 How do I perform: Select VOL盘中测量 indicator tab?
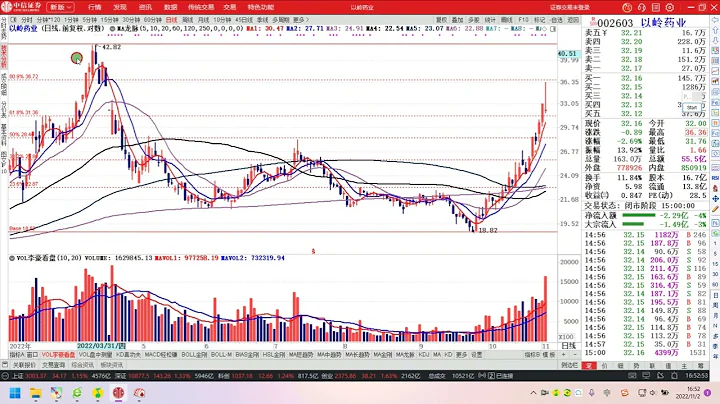coord(96,355)
